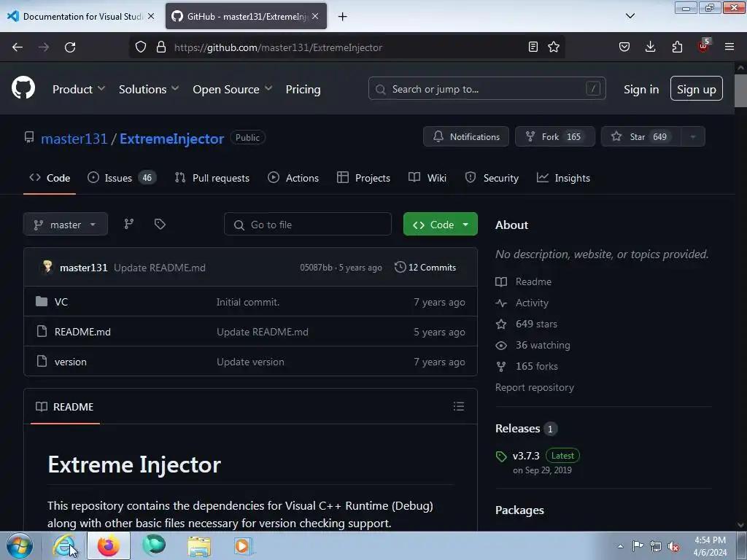Open the media player taskbar icon
This screenshot has width=747, height=560.
point(243,546)
